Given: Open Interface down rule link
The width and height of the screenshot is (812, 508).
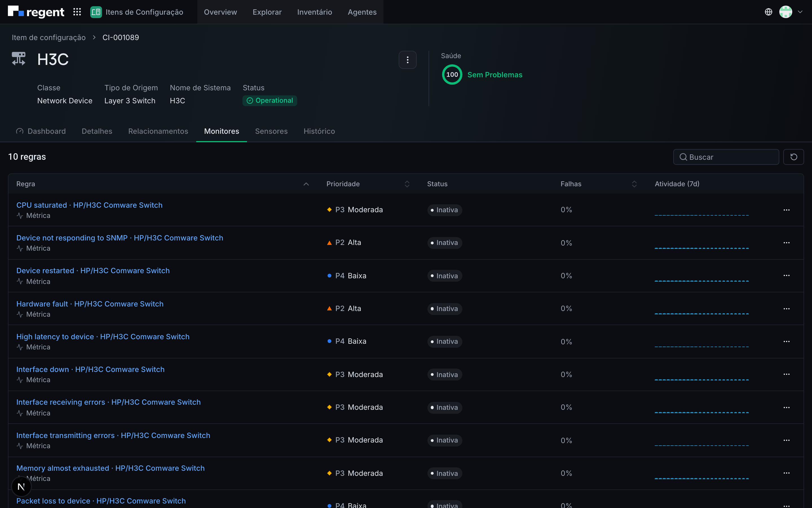Looking at the screenshot, I should (91, 370).
